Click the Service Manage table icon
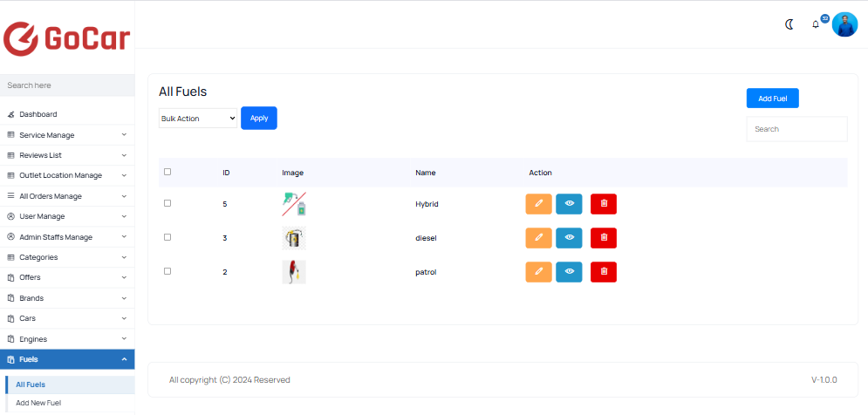Viewport: 868px width, 415px height. click(10, 135)
